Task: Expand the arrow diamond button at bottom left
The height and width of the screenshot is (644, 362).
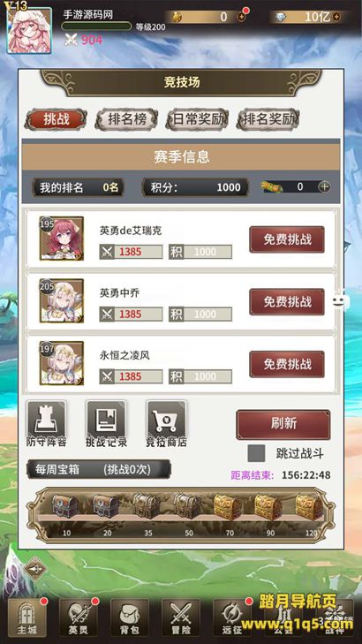Action: coord(35,569)
